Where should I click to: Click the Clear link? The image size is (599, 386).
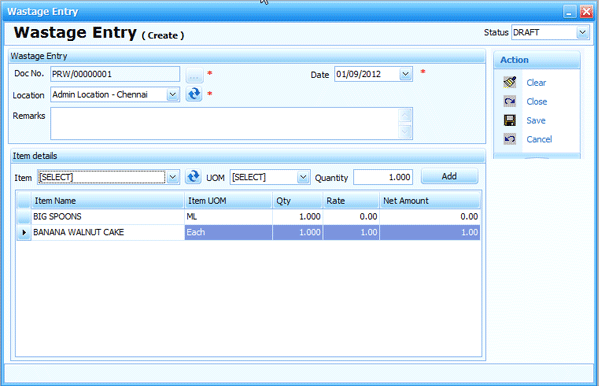coord(536,83)
